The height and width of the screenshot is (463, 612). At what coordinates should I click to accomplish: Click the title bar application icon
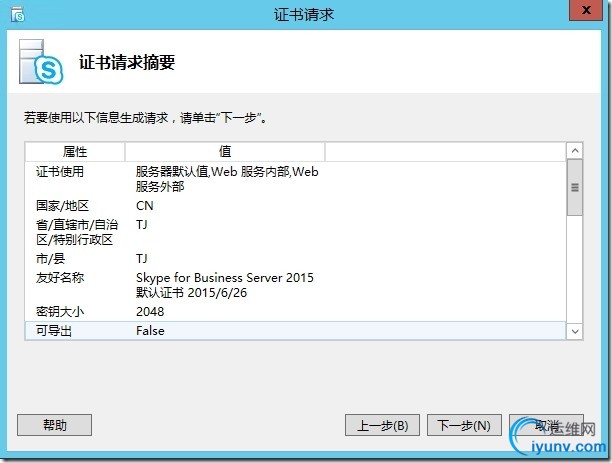point(18,15)
